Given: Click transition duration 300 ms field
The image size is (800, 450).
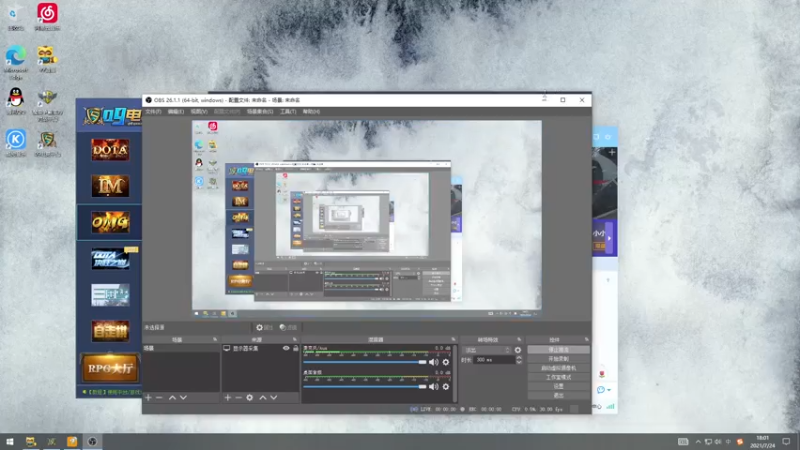Looking at the screenshot, I should (x=494, y=360).
